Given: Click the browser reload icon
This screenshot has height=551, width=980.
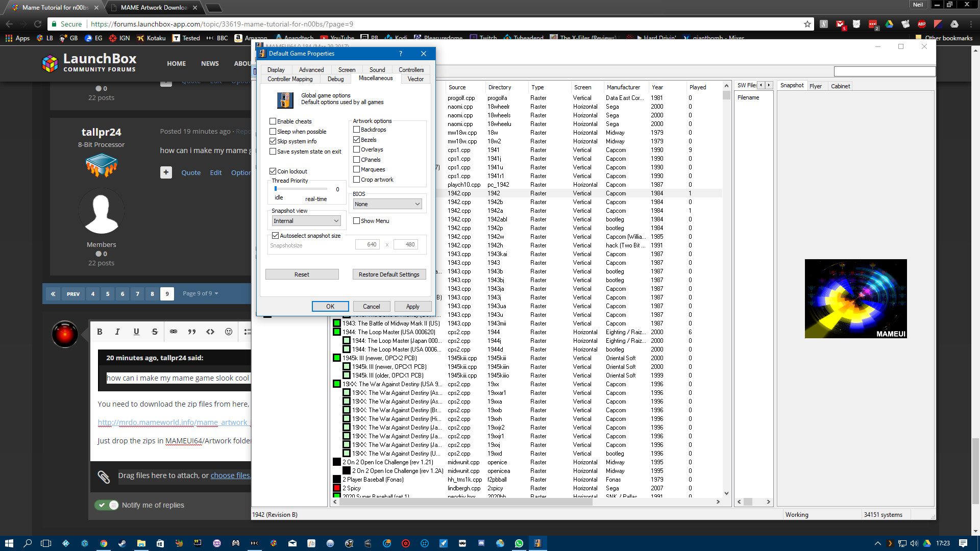Looking at the screenshot, I should tap(38, 24).
